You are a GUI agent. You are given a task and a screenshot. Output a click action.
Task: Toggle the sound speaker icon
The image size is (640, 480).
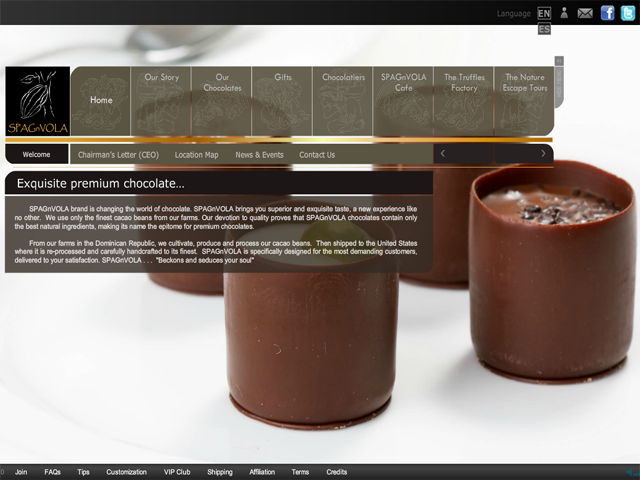tap(632, 473)
